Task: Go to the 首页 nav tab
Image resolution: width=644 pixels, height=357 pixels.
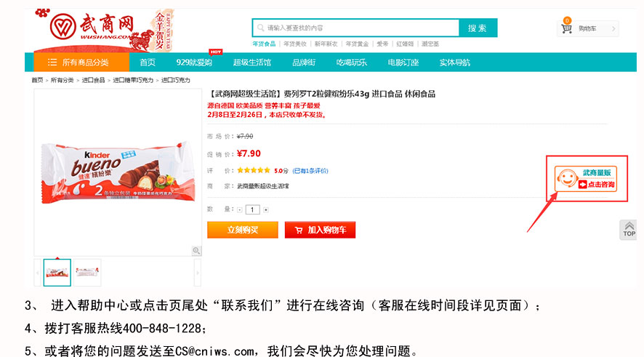Action: click(x=148, y=63)
